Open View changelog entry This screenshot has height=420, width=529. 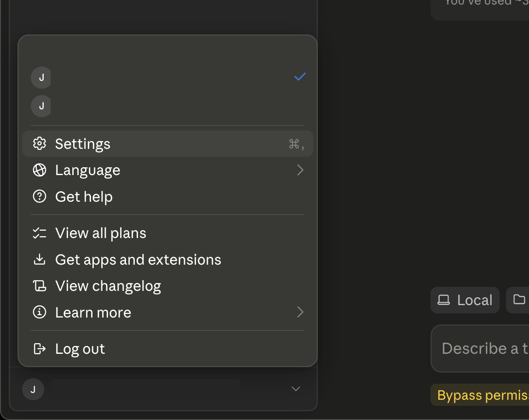pos(167,286)
